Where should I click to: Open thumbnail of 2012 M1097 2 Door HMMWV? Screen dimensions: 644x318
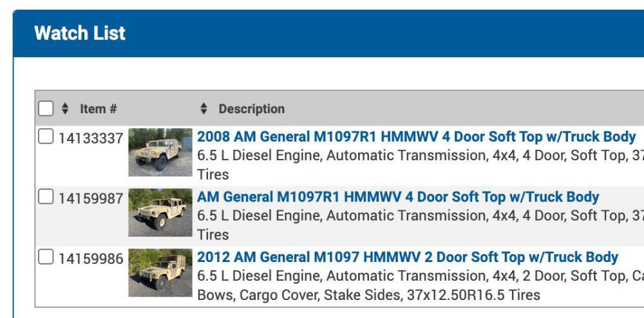pos(160,273)
